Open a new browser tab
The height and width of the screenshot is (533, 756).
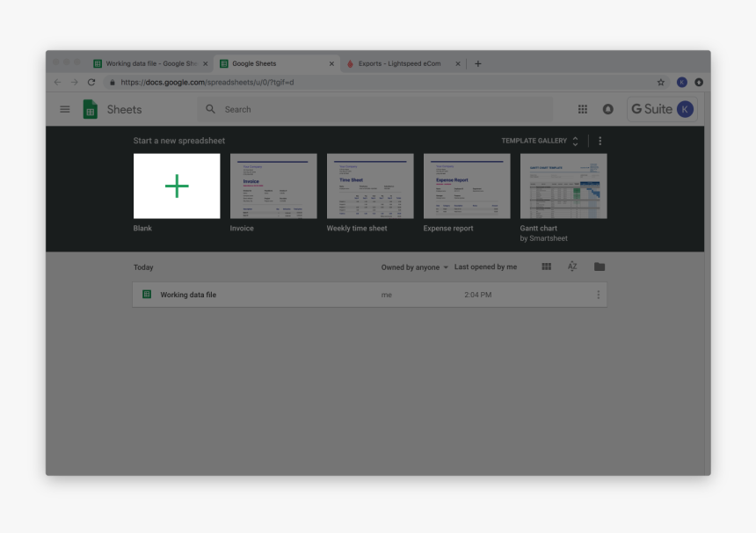click(477, 63)
